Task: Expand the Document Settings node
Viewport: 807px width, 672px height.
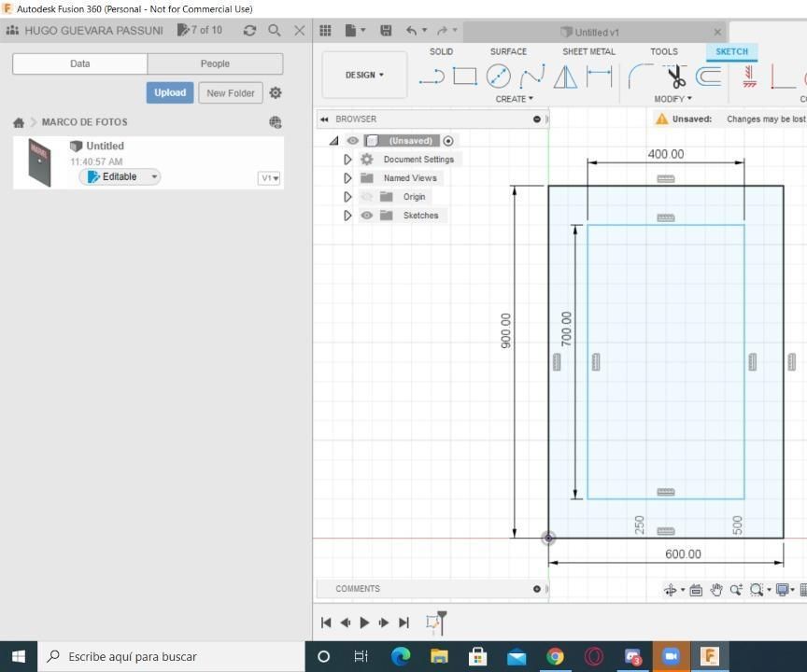Action: [347, 160]
